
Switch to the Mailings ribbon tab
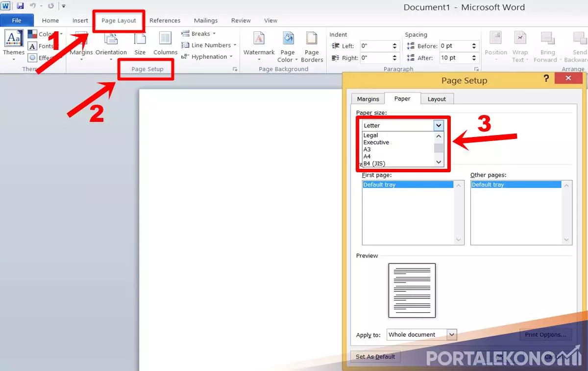tap(206, 21)
